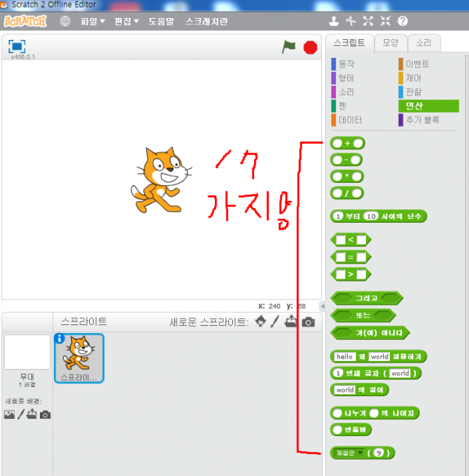Switch to the 스크립트 tab
469x476 pixels.
[x=349, y=43]
